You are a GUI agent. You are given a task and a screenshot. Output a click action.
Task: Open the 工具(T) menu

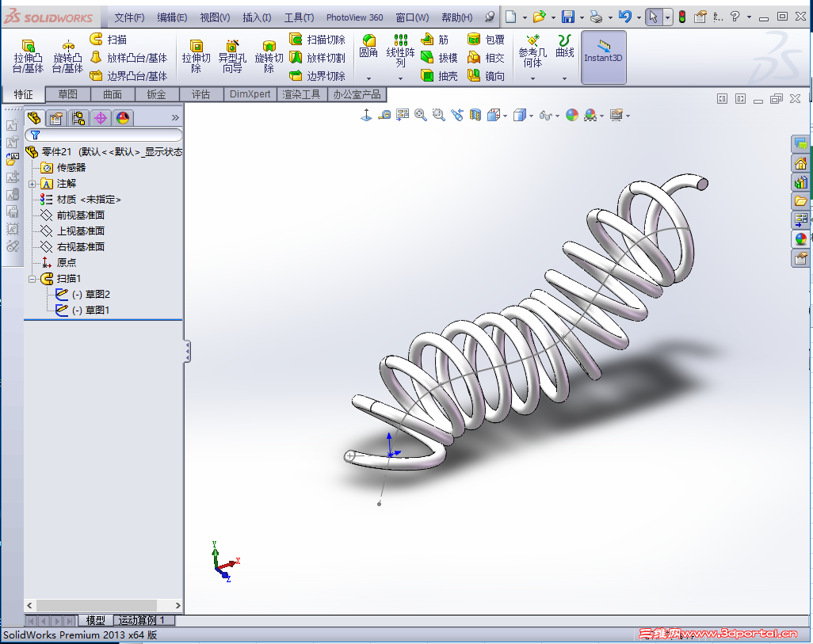click(300, 17)
